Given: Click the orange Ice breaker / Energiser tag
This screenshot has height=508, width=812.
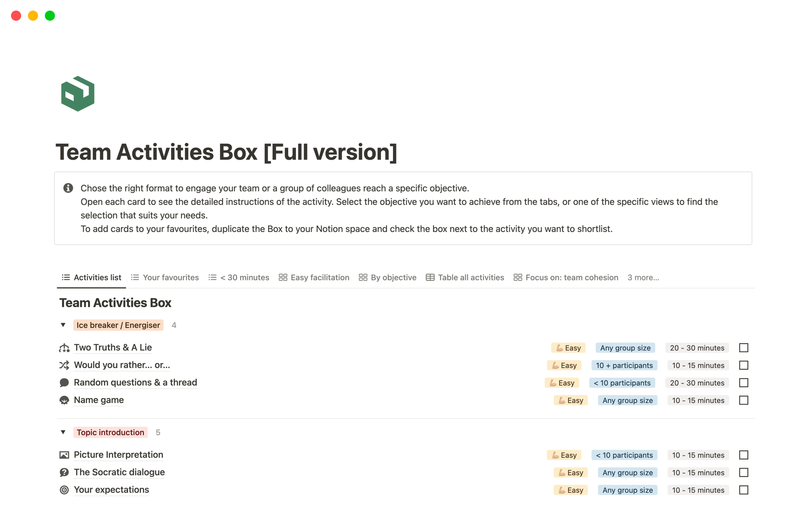Looking at the screenshot, I should [x=118, y=325].
